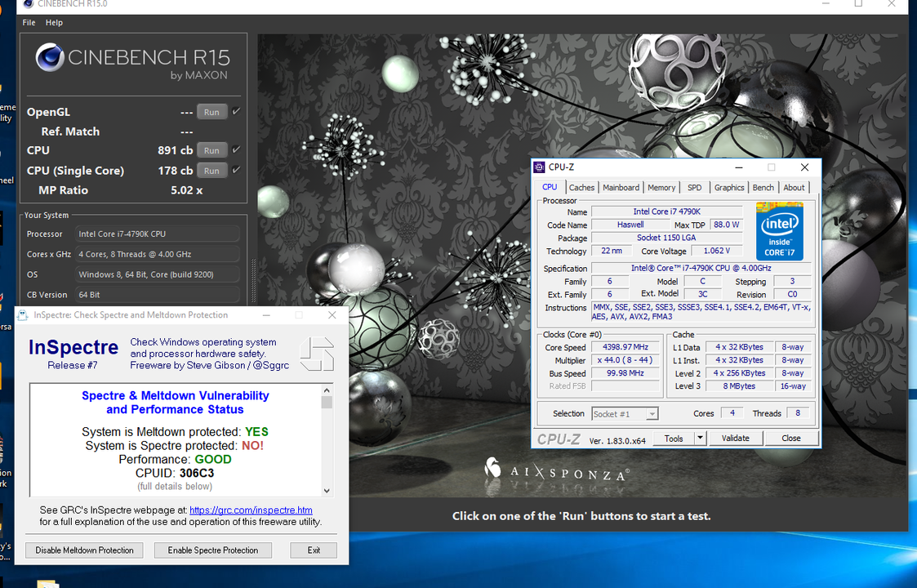The image size is (917, 588).
Task: Click Disable Meltdown Protection button
Action: pos(84,550)
